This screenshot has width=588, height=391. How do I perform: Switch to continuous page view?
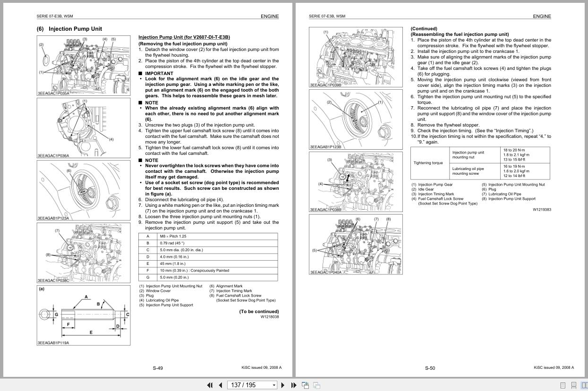573,385
